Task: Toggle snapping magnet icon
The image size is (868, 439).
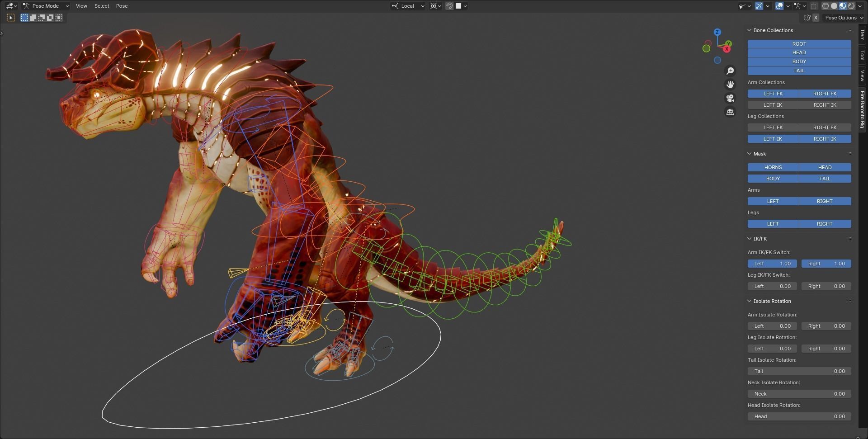Action: (x=449, y=6)
